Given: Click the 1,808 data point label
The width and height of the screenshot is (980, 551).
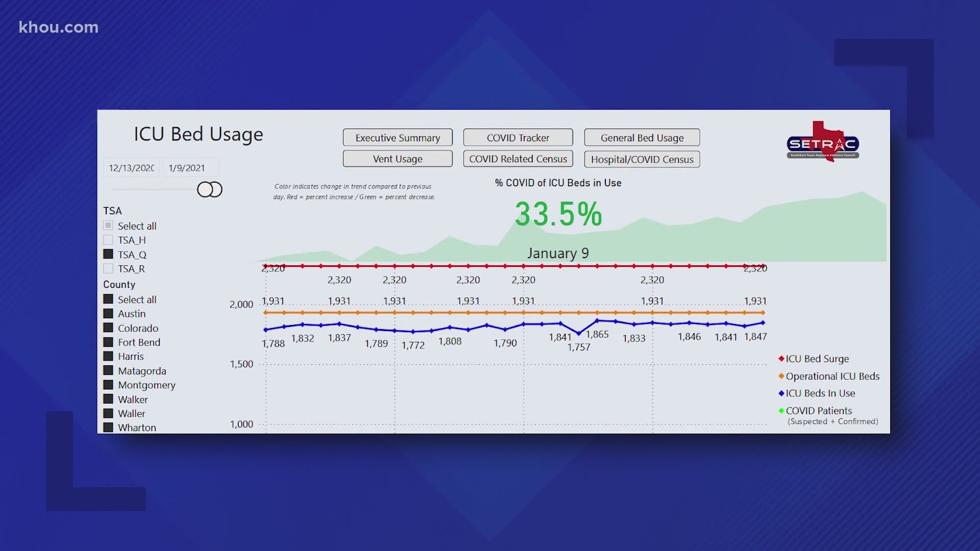Looking at the screenshot, I should tap(450, 341).
